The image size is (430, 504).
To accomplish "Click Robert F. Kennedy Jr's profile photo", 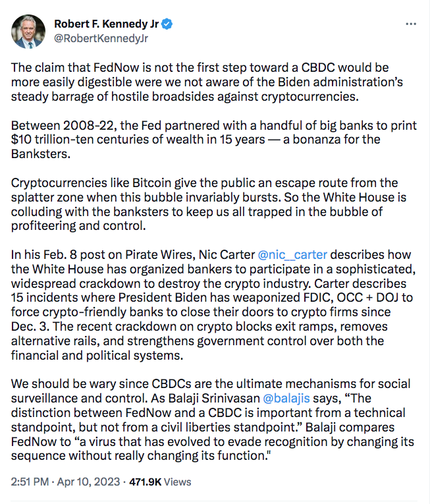I will click(x=28, y=31).
